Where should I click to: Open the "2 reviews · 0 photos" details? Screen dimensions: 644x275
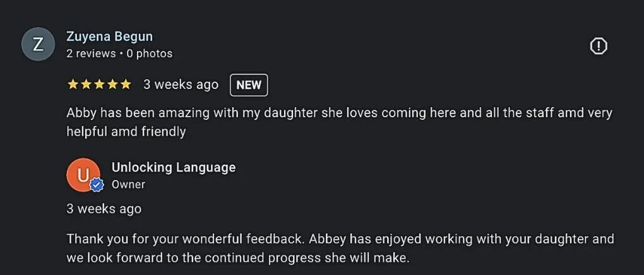point(119,54)
